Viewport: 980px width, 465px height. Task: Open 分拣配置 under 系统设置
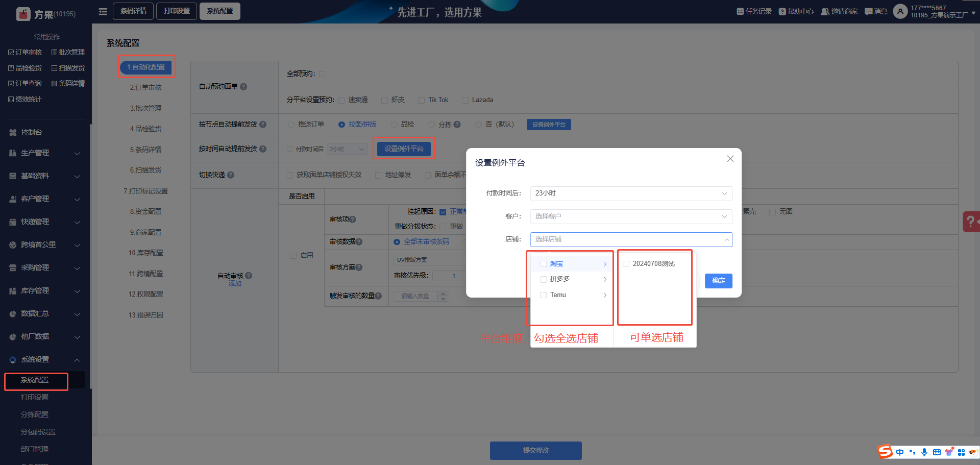point(35,414)
